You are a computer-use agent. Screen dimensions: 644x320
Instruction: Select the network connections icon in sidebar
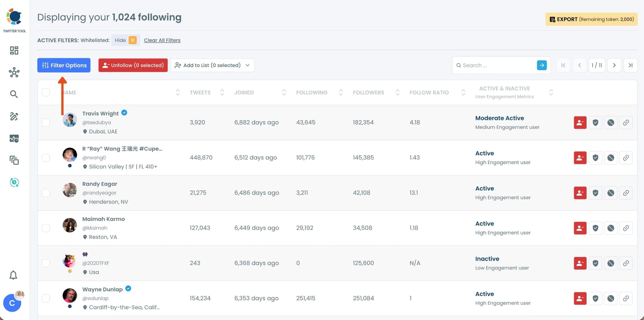click(x=14, y=72)
